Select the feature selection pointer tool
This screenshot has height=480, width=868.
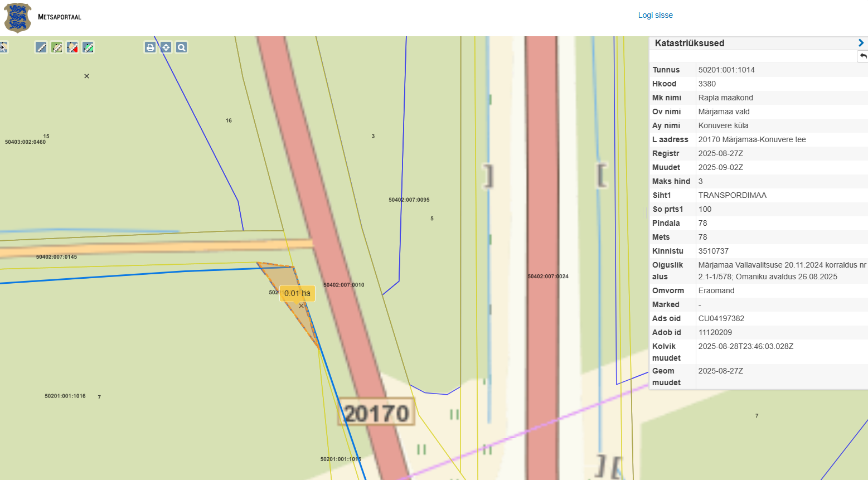coord(3,47)
